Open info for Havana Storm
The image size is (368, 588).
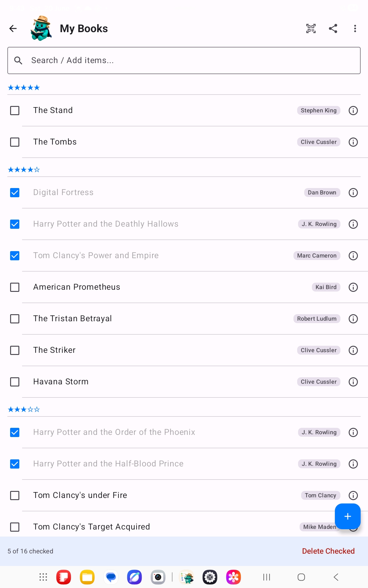[x=353, y=382]
